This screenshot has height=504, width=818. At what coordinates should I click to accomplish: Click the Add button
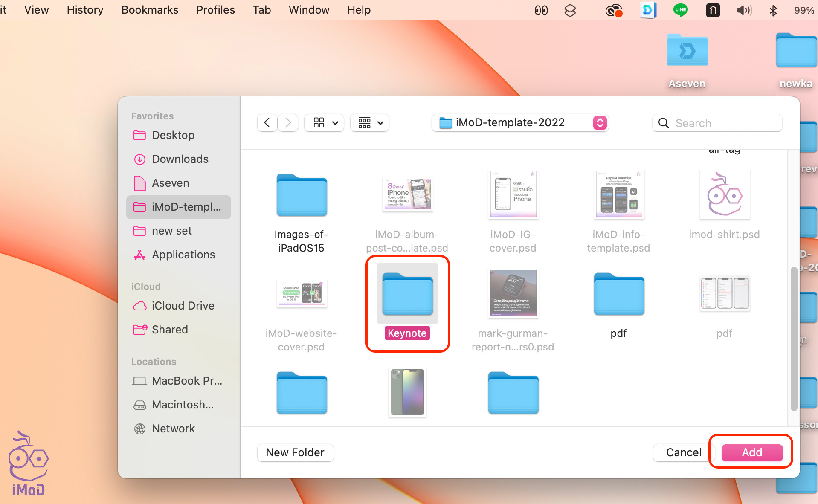tap(751, 452)
